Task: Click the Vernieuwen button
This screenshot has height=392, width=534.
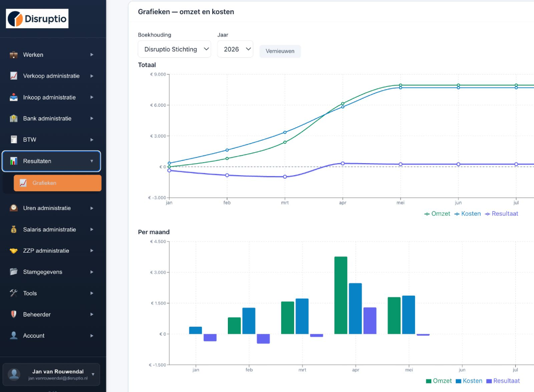Action: tap(280, 51)
